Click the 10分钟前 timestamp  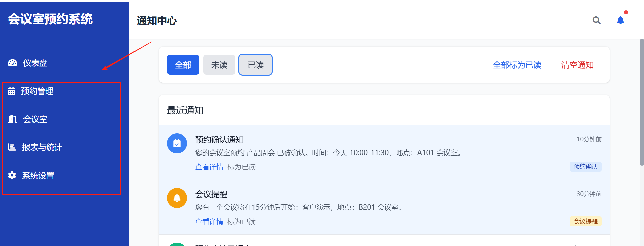click(589, 139)
